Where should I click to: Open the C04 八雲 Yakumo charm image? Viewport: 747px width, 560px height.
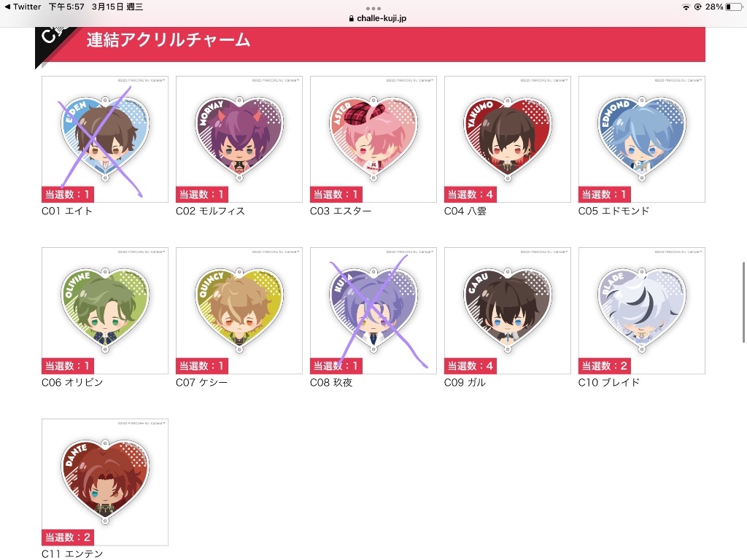click(508, 139)
